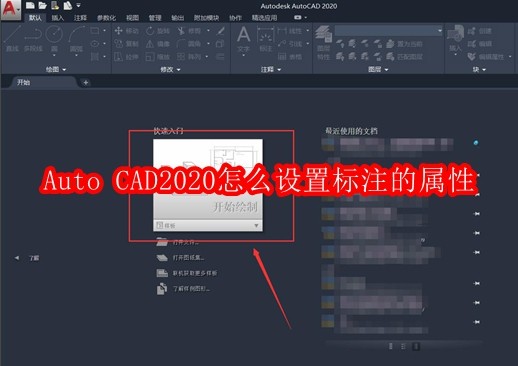Select the 圆弧 arc tool
Viewport: 518px width, 366px height.
click(76, 40)
